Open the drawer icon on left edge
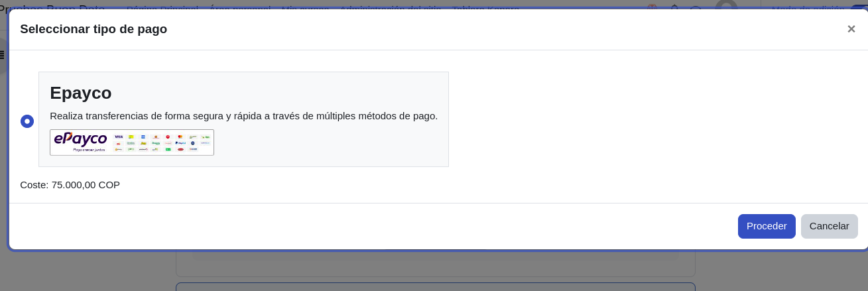Screen dimensions: 868x291 click(x=3, y=54)
